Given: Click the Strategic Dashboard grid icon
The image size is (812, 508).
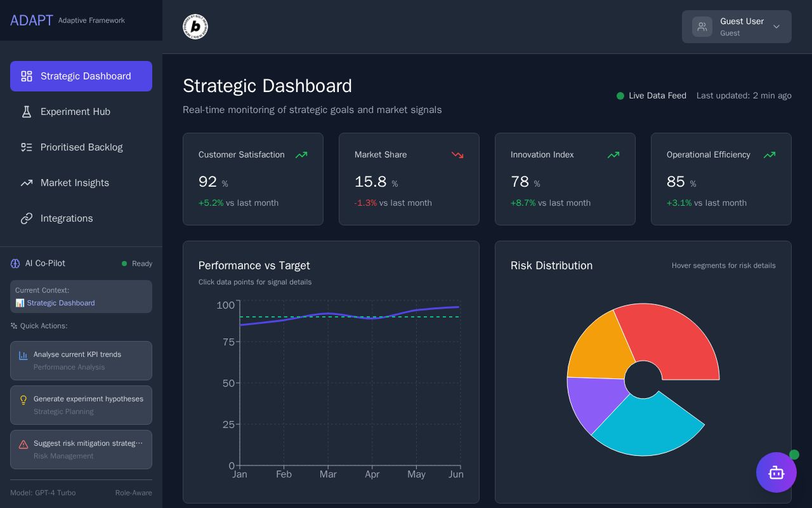Looking at the screenshot, I should click(x=27, y=76).
